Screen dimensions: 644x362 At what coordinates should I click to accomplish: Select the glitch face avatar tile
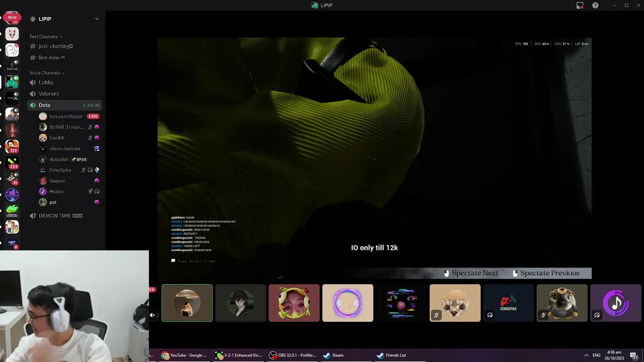click(401, 303)
